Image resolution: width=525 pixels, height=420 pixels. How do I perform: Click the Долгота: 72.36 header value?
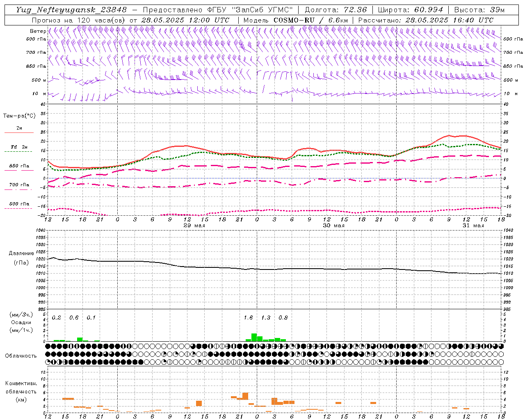pyautogui.click(x=336, y=10)
